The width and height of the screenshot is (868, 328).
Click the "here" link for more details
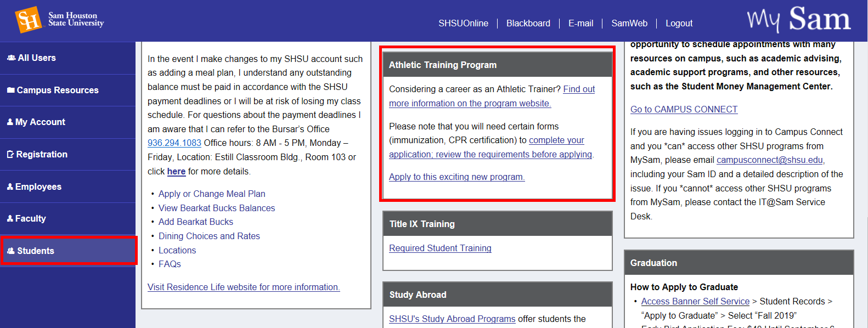click(x=176, y=171)
